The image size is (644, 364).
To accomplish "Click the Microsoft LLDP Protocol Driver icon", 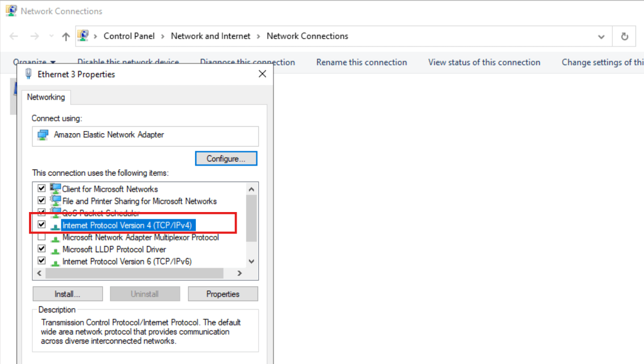I will [55, 251].
